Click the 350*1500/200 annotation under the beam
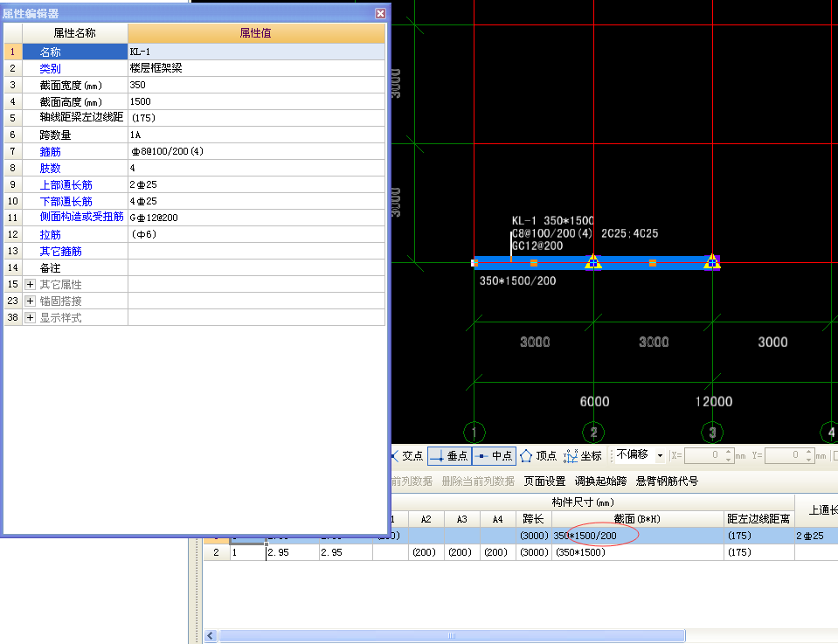The image size is (838, 644). point(517,280)
